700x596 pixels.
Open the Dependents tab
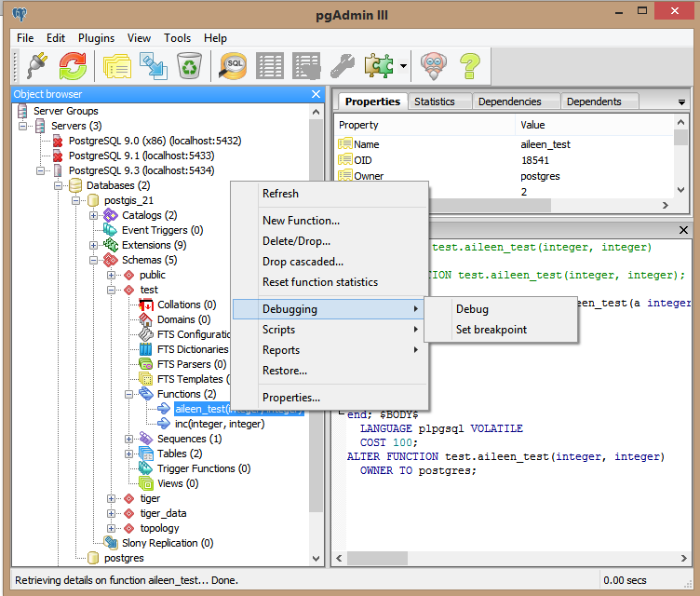tap(593, 102)
